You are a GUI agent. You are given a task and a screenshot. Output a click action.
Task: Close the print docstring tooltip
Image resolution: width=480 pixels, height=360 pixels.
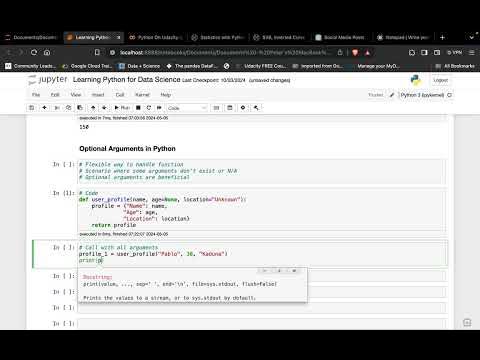(294, 271)
